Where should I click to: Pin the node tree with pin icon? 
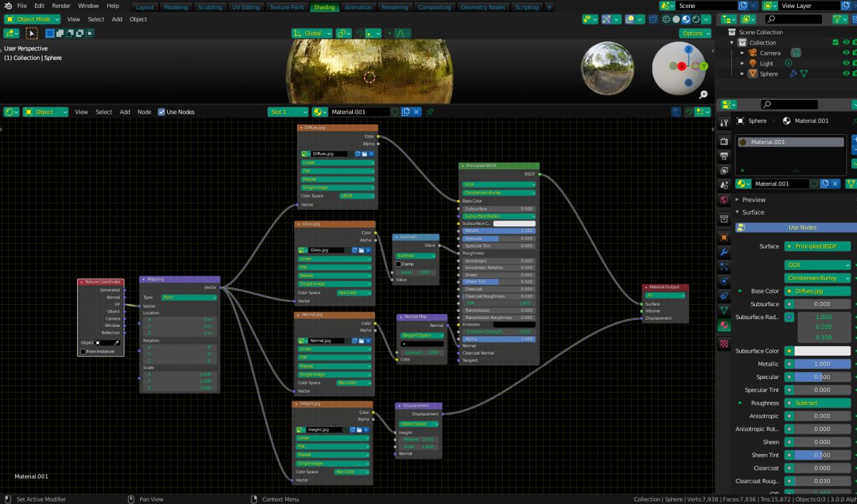(429, 112)
